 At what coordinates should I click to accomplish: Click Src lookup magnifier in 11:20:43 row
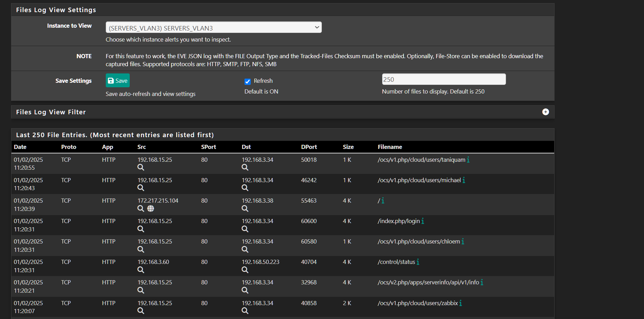[140, 188]
